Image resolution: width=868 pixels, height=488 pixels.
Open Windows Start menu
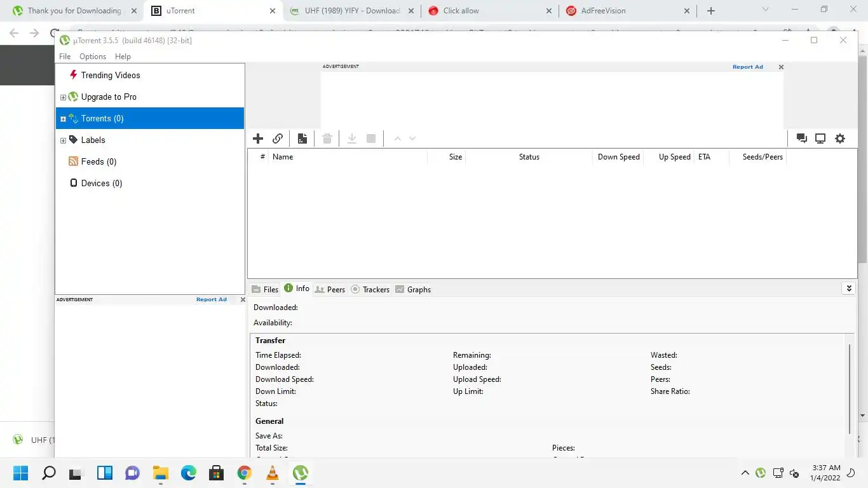[21, 473]
